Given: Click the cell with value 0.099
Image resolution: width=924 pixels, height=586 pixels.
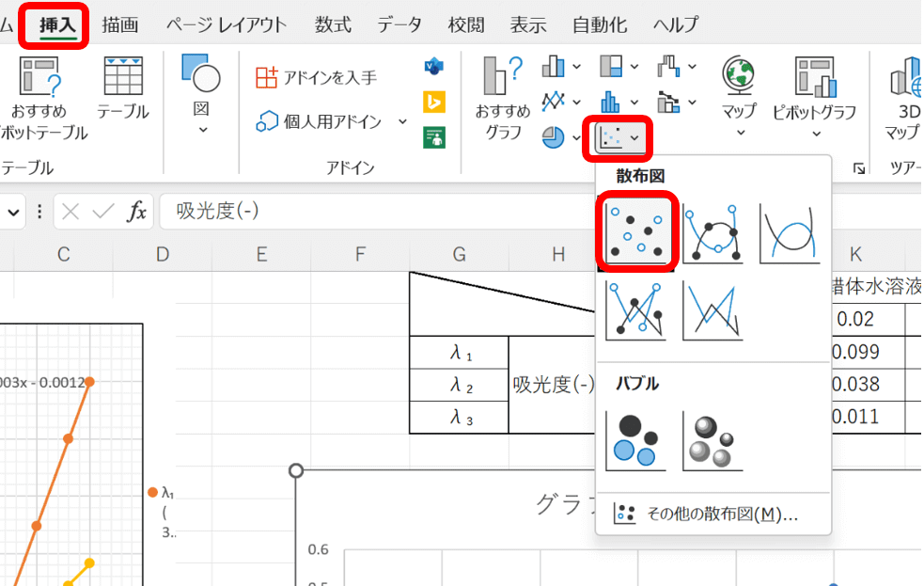Looking at the screenshot, I should (x=868, y=352).
